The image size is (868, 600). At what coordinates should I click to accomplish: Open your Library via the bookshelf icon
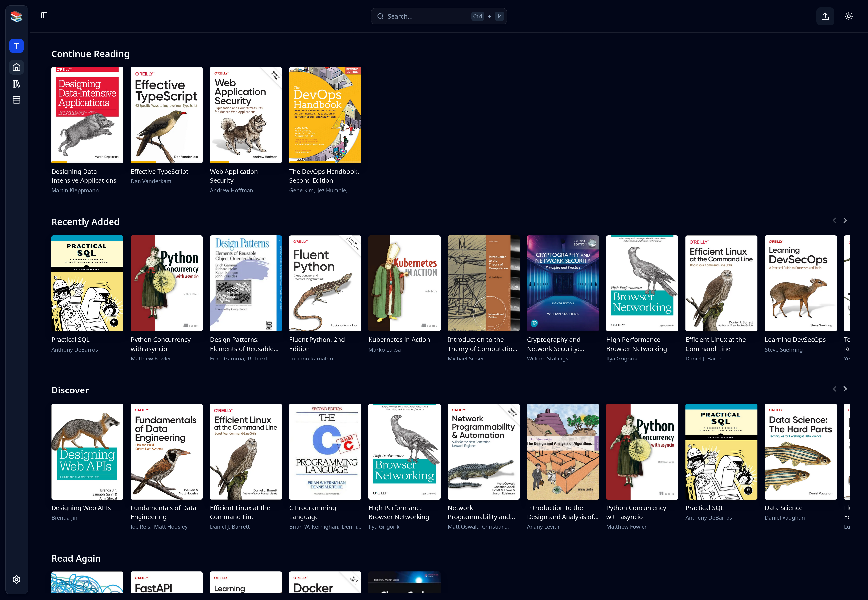16,84
